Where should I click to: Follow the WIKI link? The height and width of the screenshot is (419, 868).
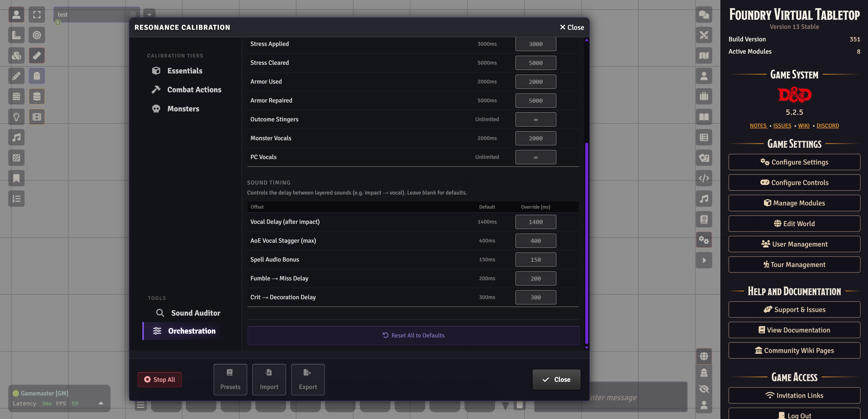(x=803, y=125)
